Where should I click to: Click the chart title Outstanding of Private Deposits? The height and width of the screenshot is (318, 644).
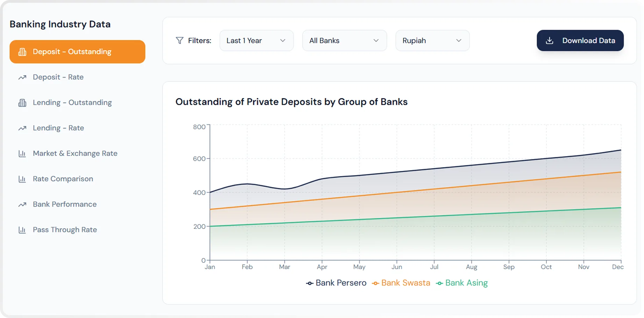point(291,102)
